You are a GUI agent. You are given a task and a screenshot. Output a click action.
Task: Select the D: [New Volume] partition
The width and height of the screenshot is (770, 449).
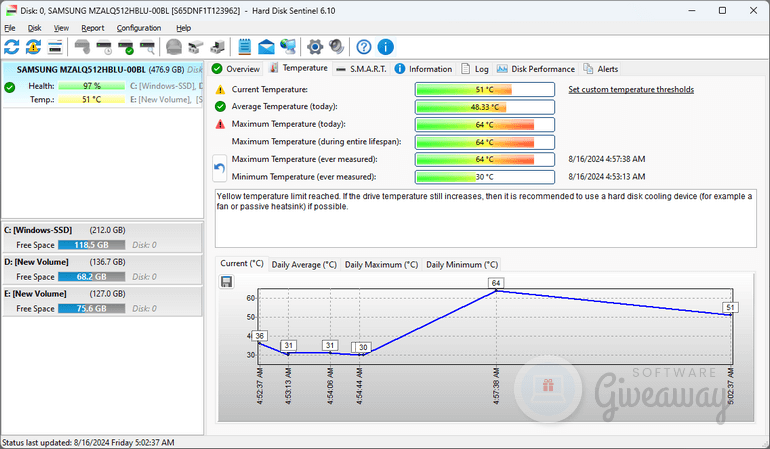coord(102,269)
